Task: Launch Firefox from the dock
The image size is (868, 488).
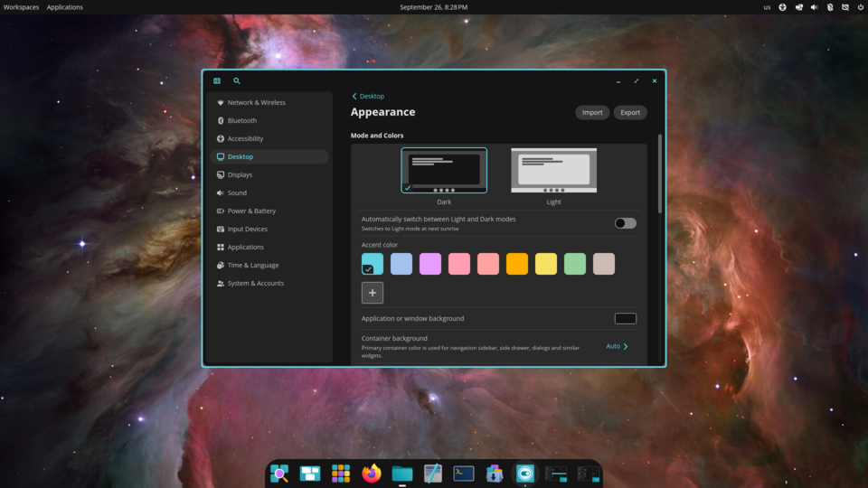Action: point(372,474)
